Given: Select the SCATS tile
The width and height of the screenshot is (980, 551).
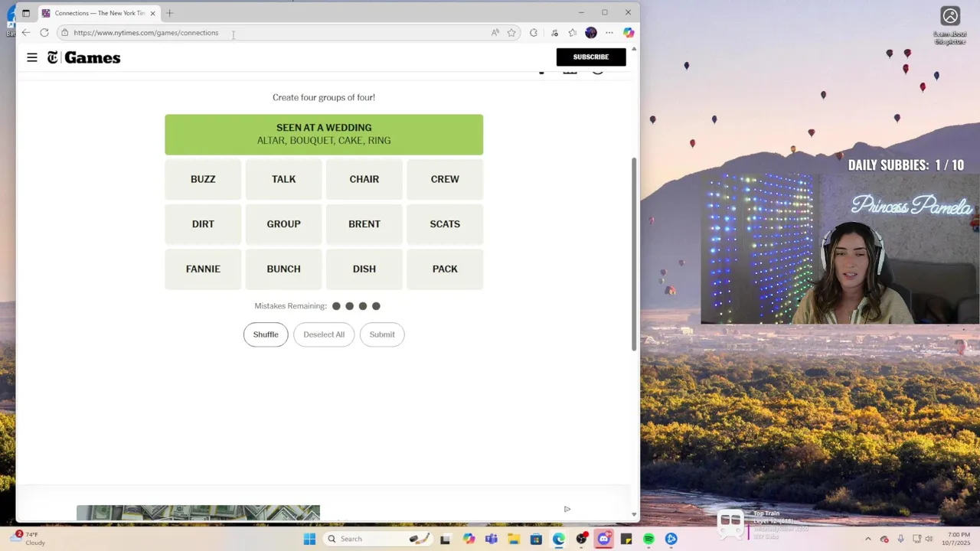Looking at the screenshot, I should (445, 224).
